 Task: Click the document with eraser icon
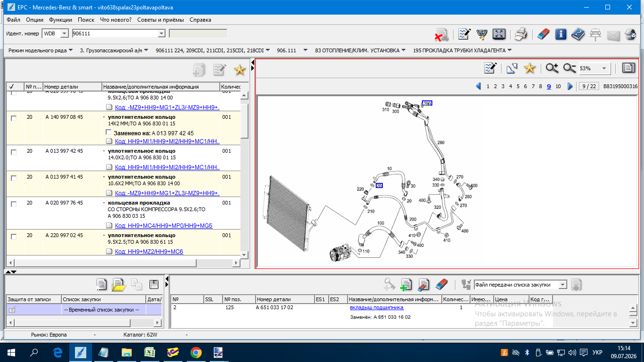423,284
